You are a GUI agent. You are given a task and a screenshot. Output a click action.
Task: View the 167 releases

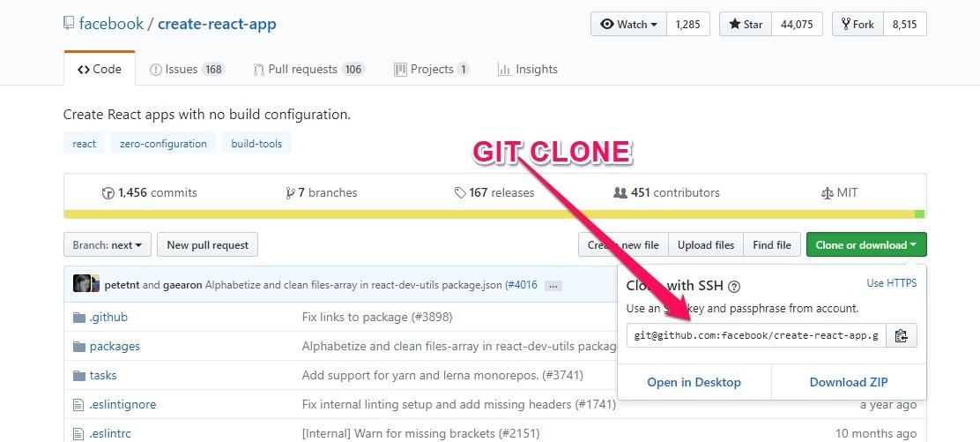pos(494,193)
